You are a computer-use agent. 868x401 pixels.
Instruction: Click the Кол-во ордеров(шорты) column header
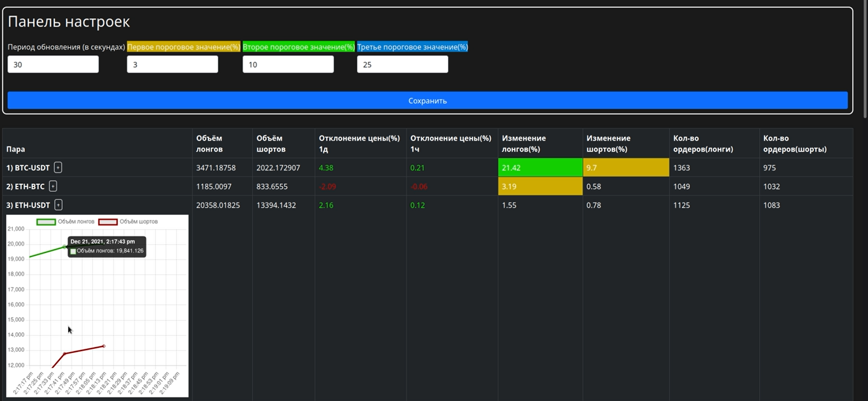click(795, 143)
